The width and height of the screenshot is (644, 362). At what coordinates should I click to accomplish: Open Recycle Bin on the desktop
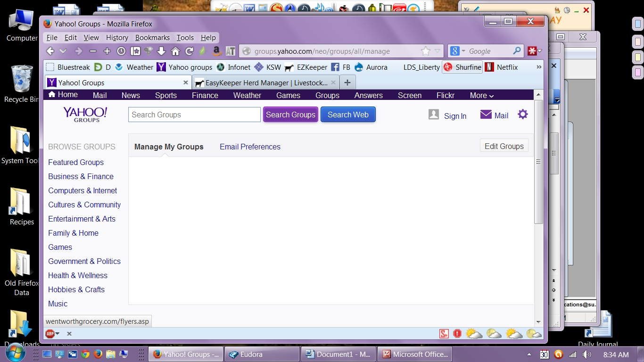coord(21,84)
